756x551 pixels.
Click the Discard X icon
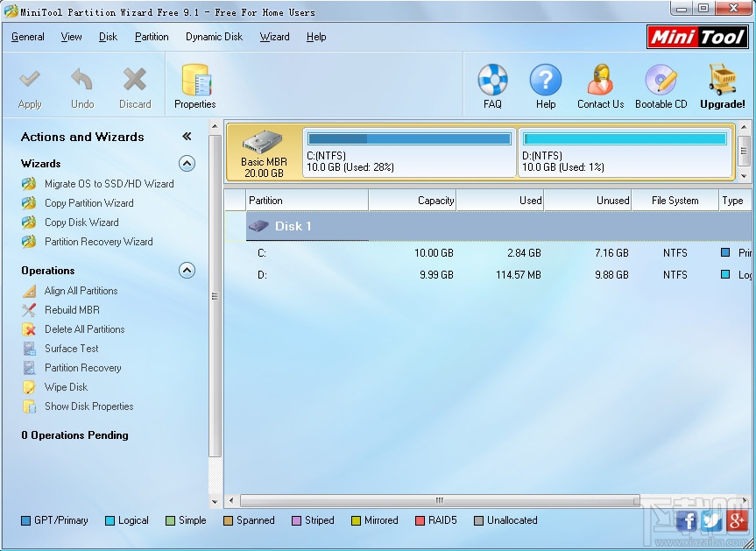tap(135, 79)
